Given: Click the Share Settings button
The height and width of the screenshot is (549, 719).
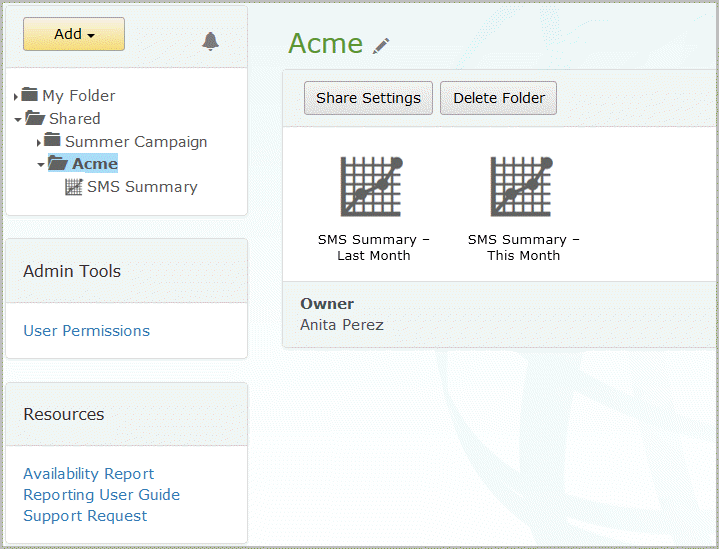Looking at the screenshot, I should pos(368,98).
